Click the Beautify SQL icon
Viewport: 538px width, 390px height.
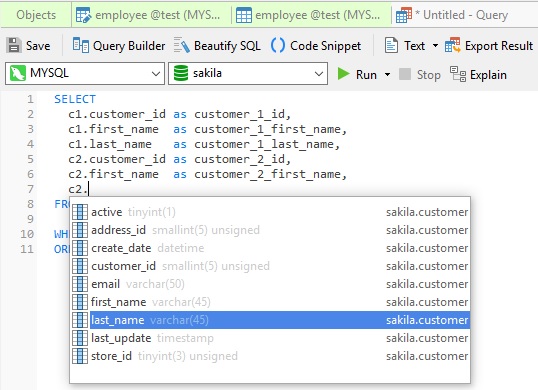tap(182, 45)
